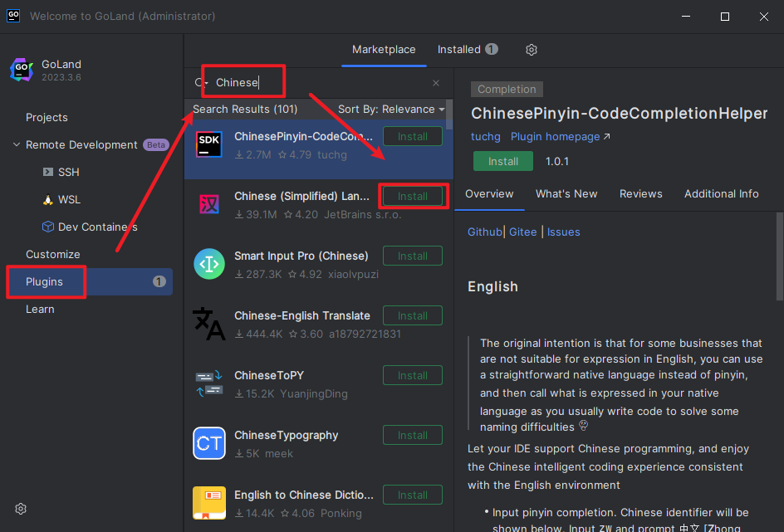
Task: Open the Issues link
Action: [x=563, y=232]
